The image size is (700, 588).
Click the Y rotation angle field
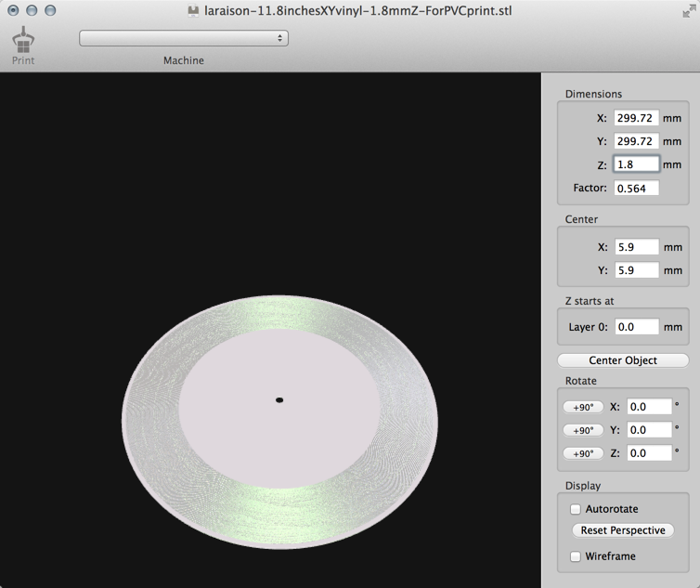[649, 430]
